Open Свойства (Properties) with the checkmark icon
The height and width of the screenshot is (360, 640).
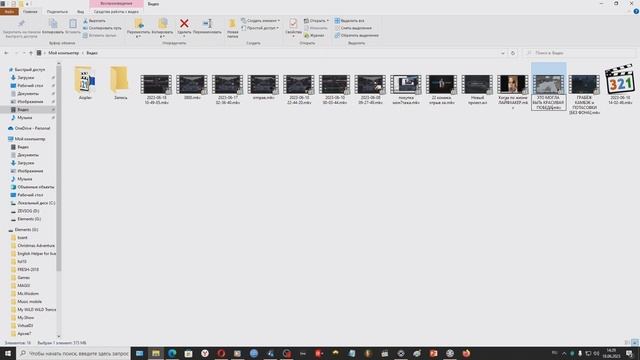(293, 23)
